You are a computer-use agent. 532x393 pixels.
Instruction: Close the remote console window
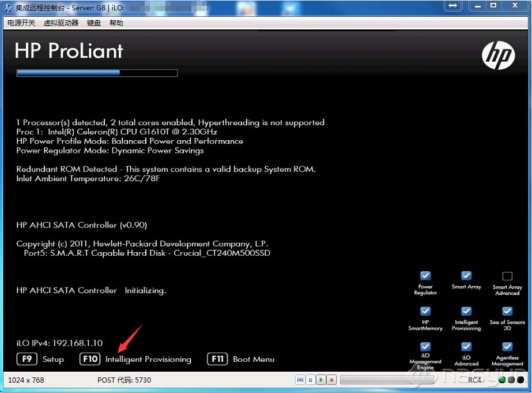click(x=515, y=6)
